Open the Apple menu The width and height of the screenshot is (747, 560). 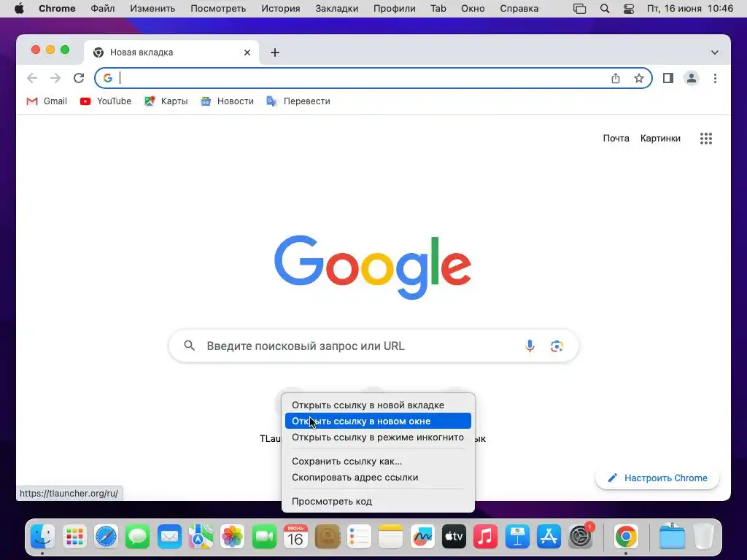(19, 9)
